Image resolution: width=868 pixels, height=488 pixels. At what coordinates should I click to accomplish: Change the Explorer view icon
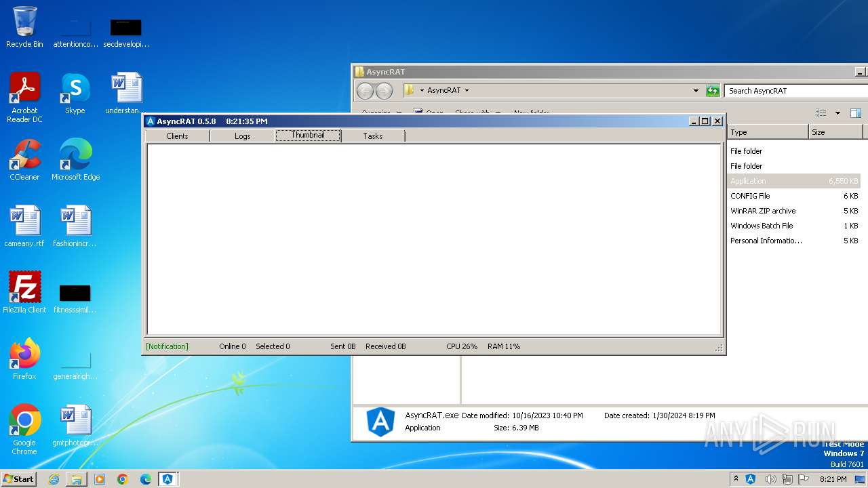tap(821, 113)
